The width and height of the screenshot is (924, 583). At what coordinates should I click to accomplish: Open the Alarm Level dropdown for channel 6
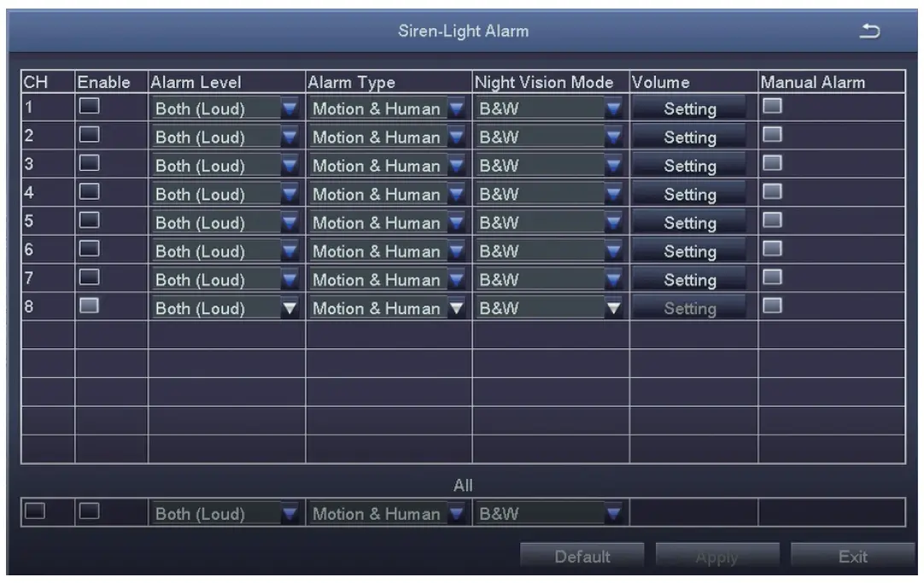289,251
